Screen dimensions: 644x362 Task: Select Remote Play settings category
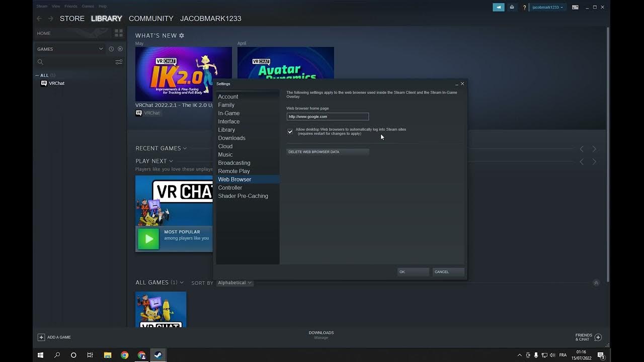248,171
